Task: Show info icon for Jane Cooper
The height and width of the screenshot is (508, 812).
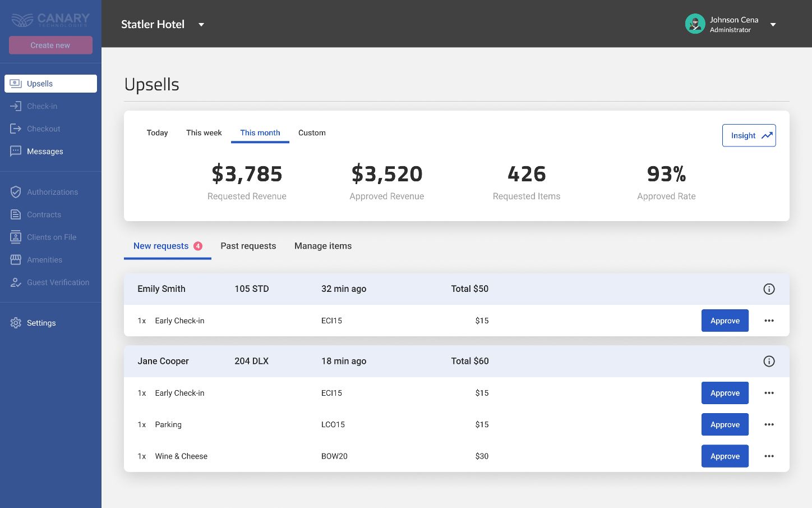Action: click(x=769, y=361)
